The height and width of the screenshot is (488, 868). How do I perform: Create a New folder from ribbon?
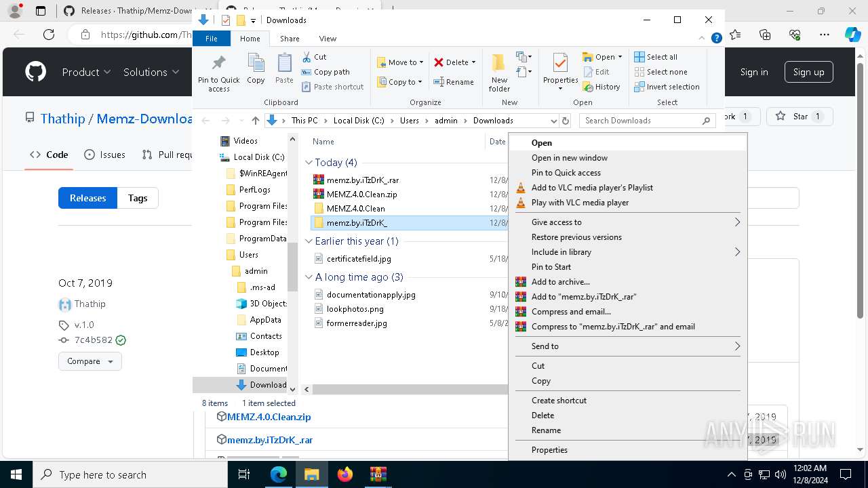coord(499,73)
